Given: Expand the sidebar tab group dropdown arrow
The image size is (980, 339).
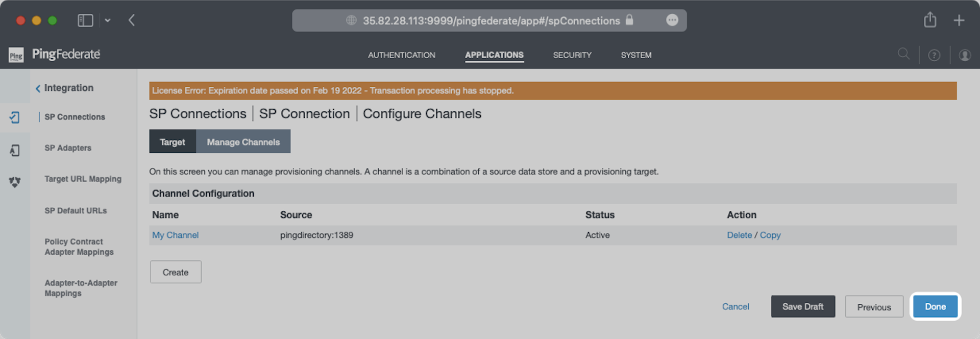Looking at the screenshot, I should tap(108, 20).
